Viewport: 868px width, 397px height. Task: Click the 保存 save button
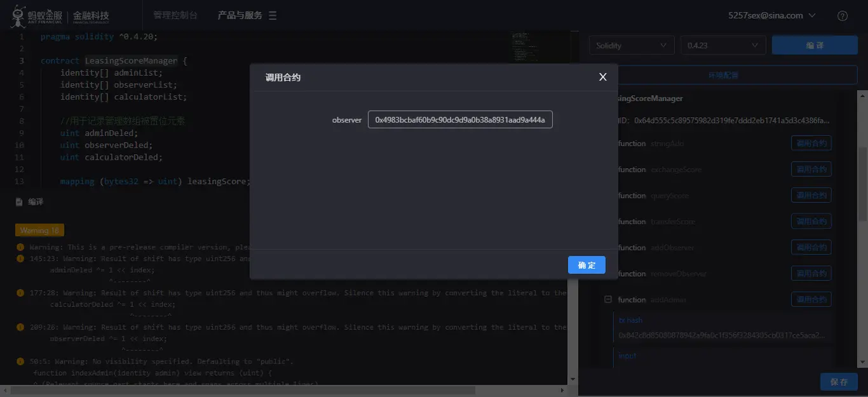pyautogui.click(x=839, y=382)
